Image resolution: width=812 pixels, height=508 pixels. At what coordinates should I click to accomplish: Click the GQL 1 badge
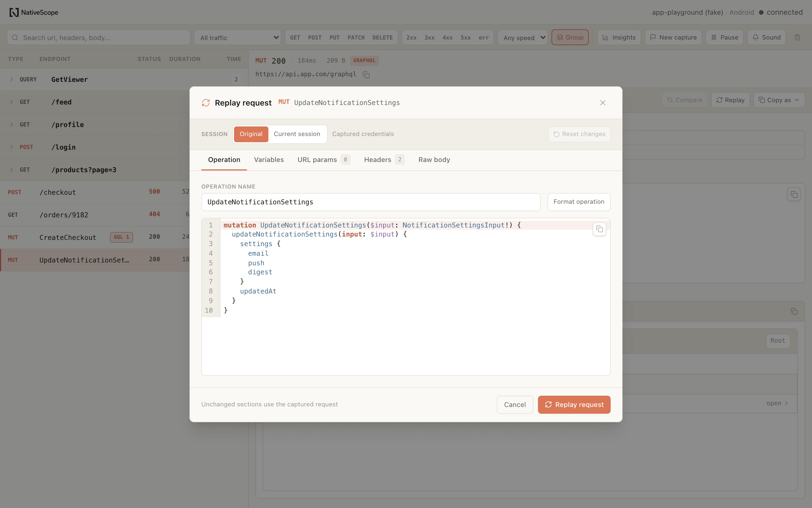122,237
